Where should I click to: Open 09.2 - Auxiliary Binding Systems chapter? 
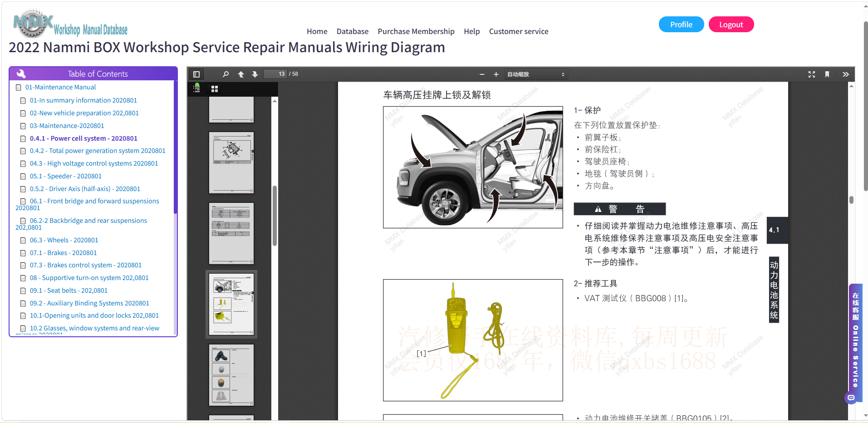coord(89,303)
